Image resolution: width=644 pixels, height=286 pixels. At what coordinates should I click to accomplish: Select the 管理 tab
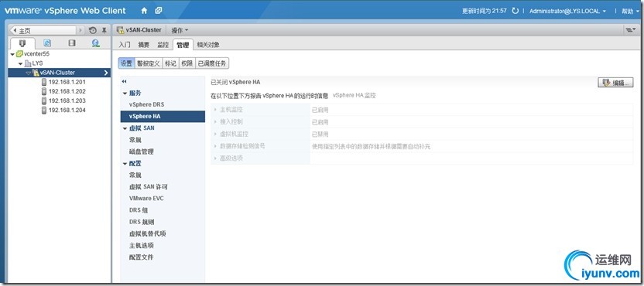point(183,45)
